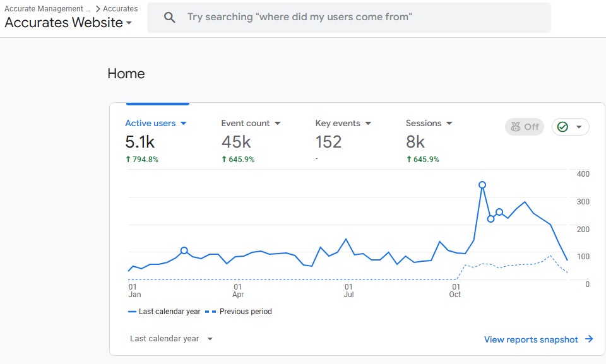Click the insights Off badge icon
This screenshot has height=364, width=606.
(x=516, y=127)
